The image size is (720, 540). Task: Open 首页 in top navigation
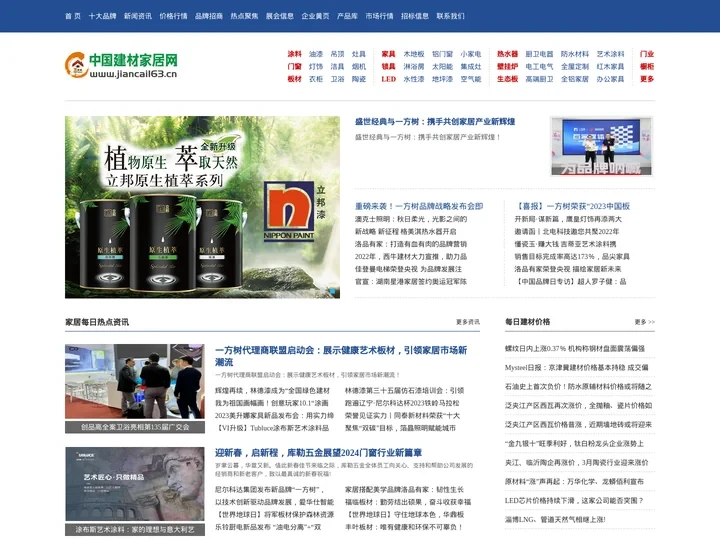73,16
